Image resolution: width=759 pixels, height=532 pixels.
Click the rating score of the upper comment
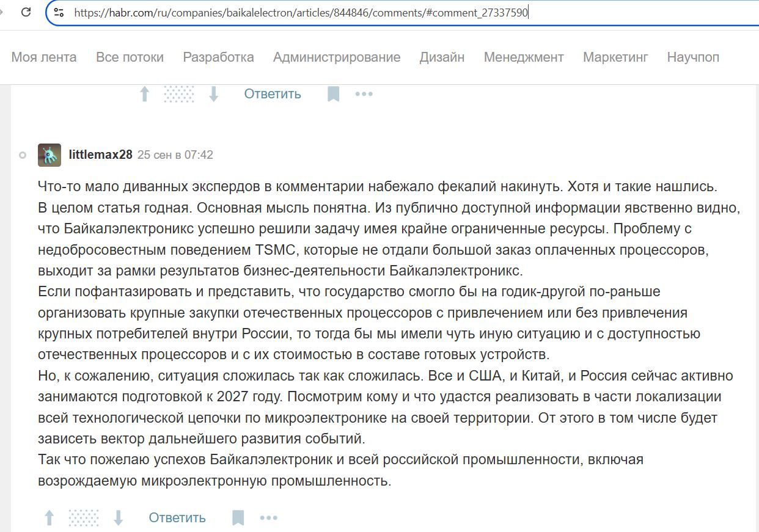click(179, 94)
